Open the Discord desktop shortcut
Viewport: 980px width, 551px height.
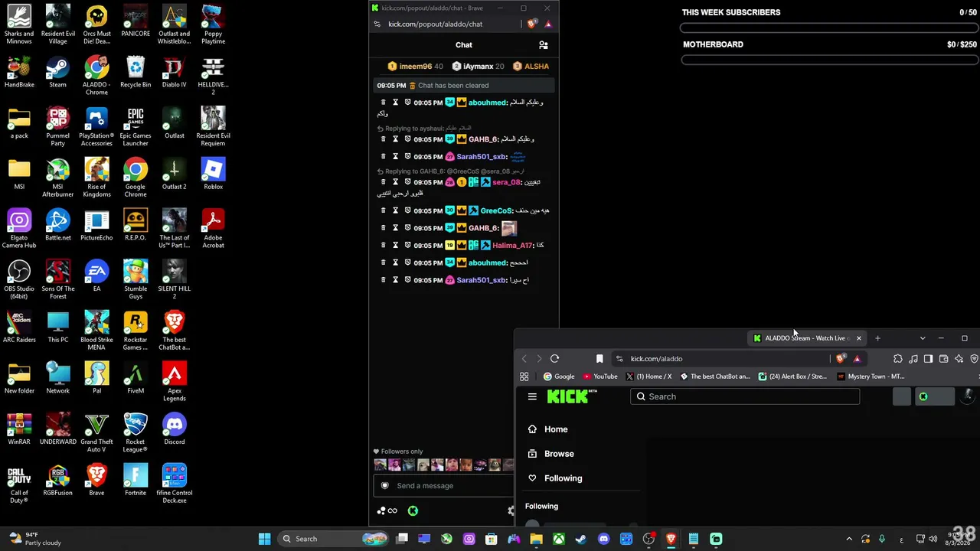(175, 429)
